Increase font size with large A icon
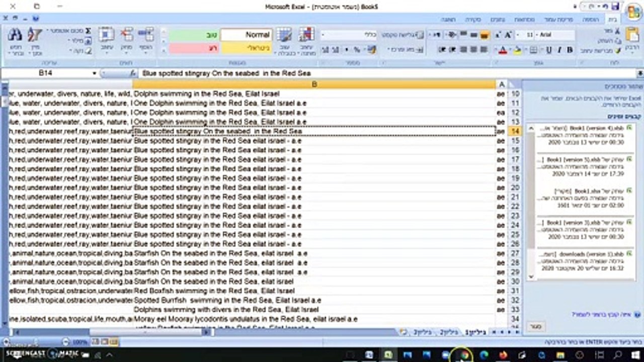644x362 pixels. [x=508, y=35]
